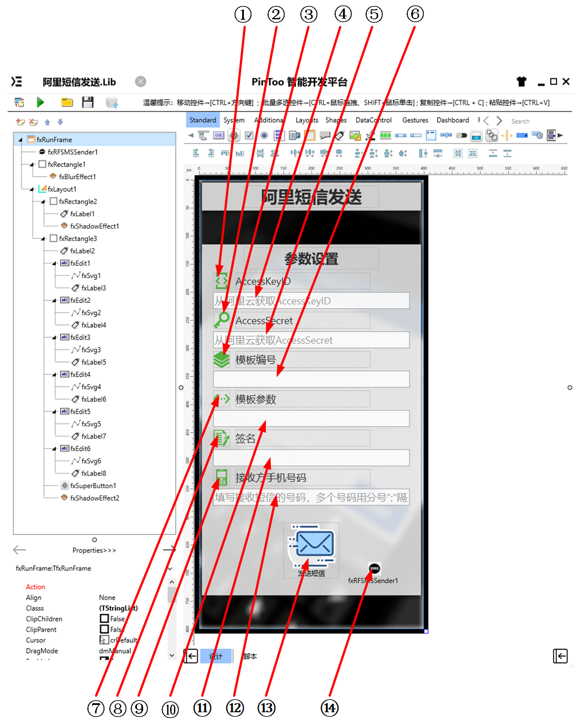Select the Action property row
This screenshot has height=728, width=579.
point(35,587)
